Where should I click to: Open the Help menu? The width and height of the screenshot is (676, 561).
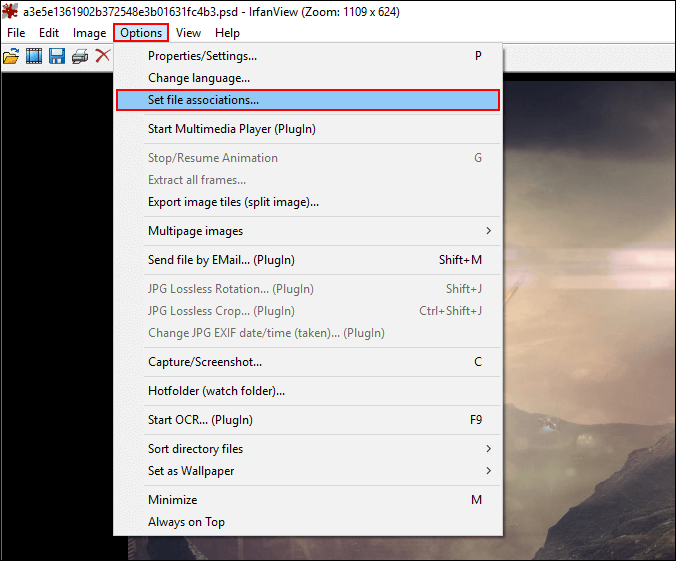227,33
